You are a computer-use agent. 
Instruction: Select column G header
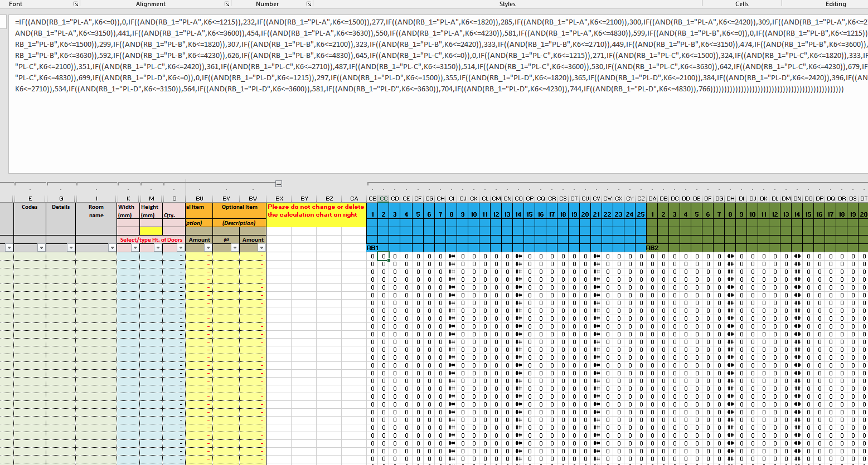(61, 198)
